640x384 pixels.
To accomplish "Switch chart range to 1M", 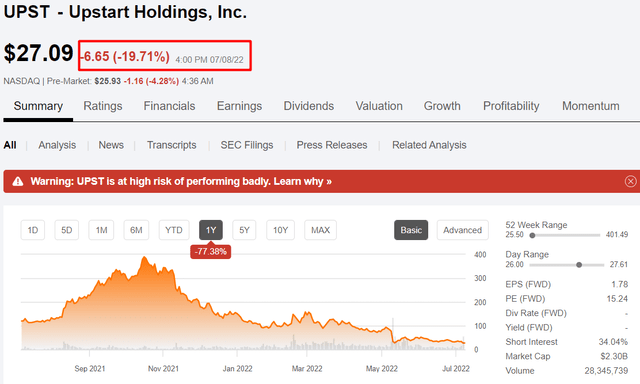I will 101,230.
